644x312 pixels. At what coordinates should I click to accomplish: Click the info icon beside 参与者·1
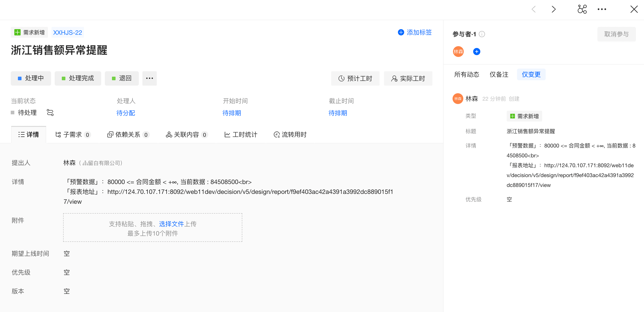482,34
